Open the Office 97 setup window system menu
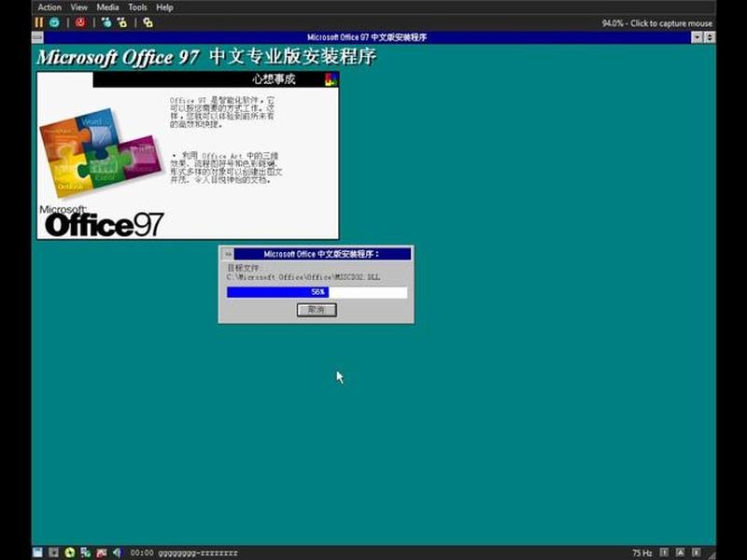 click(x=37, y=37)
